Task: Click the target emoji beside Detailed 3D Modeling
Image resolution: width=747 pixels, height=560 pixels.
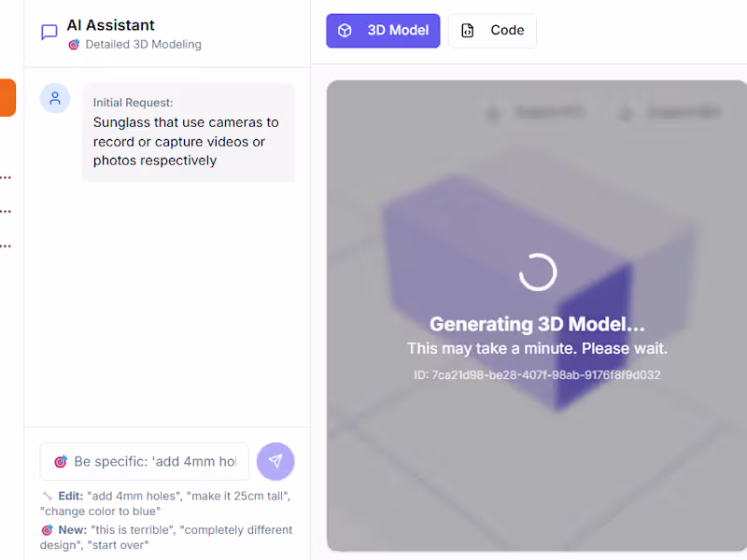Action: pos(74,45)
